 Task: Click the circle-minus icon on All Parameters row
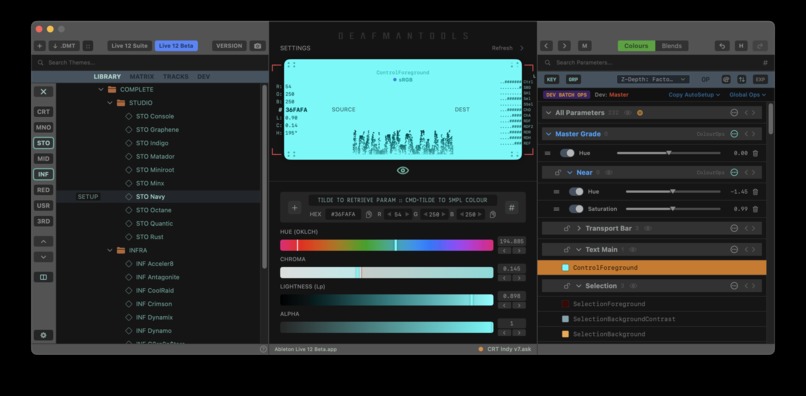(x=735, y=113)
